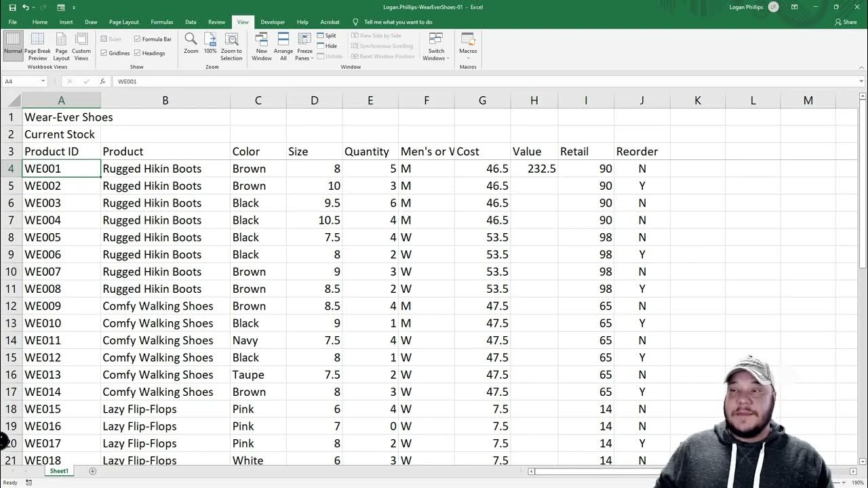Switch to the Acrobat tab

point(330,22)
